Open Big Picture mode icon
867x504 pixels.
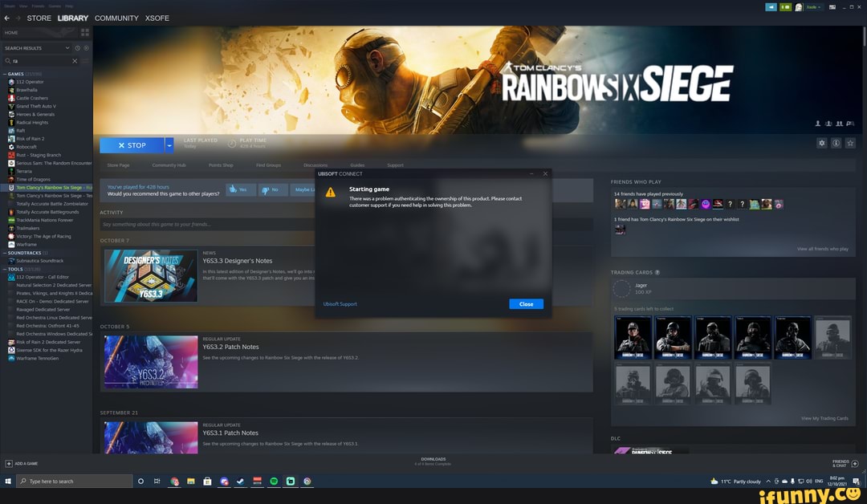(x=832, y=7)
